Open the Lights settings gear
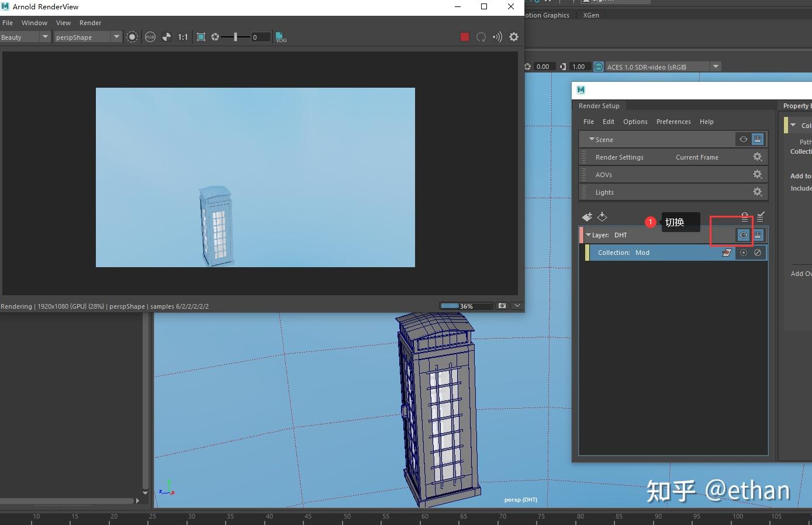 tap(757, 192)
